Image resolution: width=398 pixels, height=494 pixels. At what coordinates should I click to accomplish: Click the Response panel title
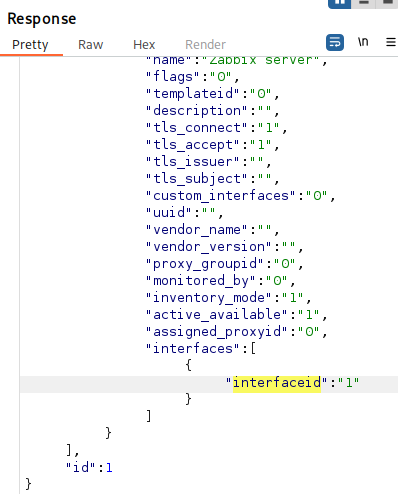tap(42, 19)
